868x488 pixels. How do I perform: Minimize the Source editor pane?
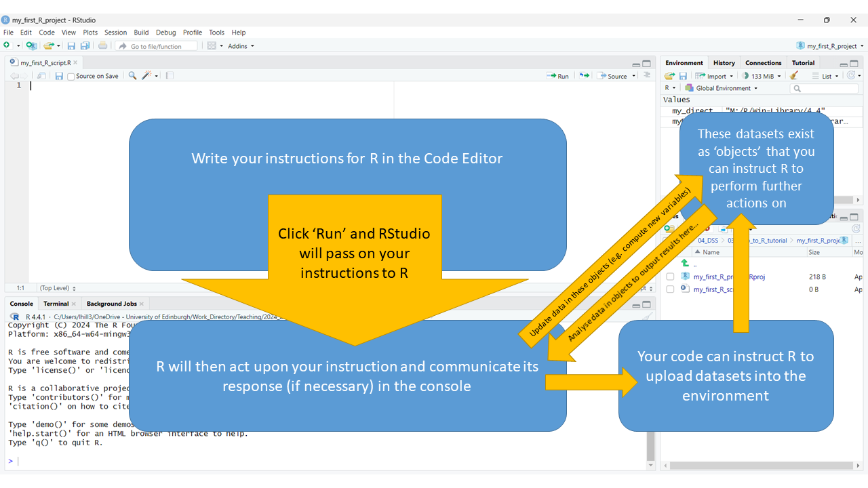[x=636, y=64]
